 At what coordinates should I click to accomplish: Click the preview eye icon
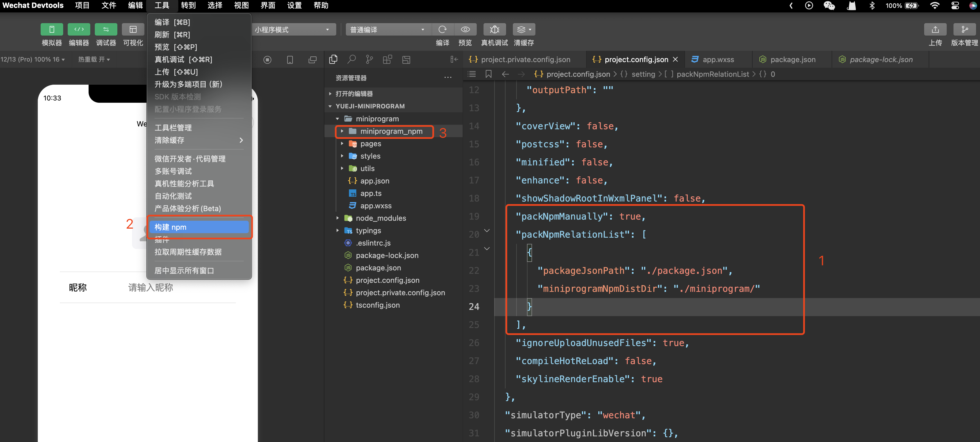[465, 29]
